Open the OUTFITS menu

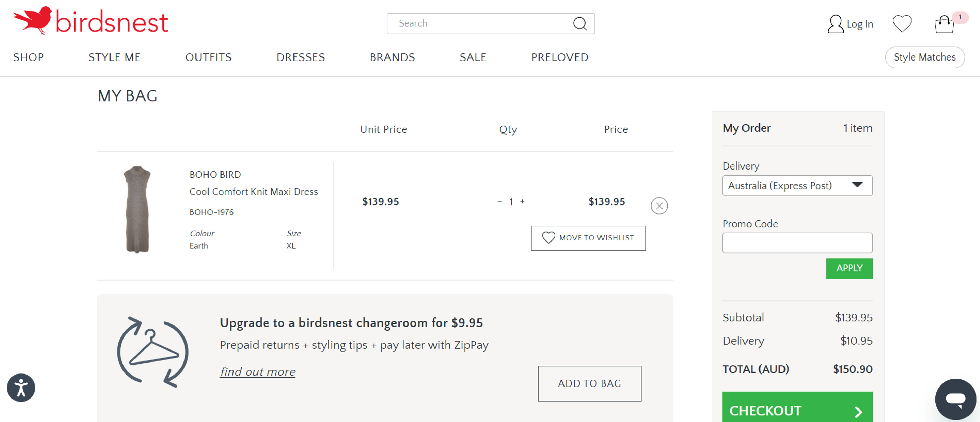(x=209, y=57)
